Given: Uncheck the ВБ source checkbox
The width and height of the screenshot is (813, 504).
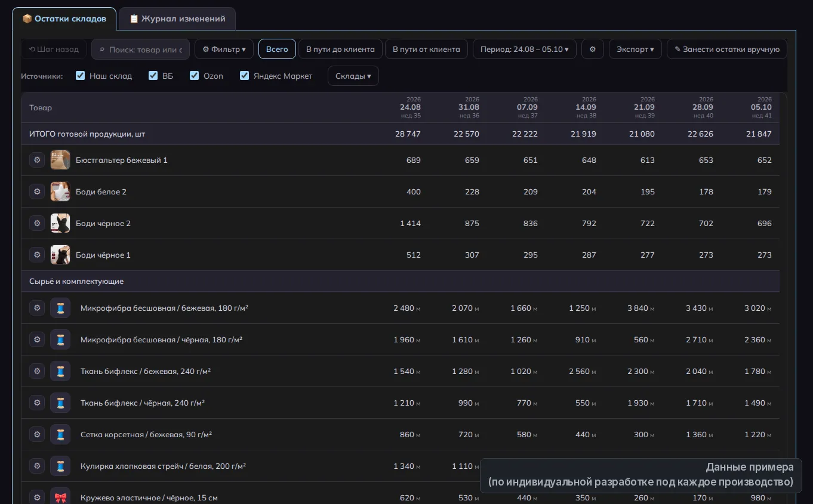Looking at the screenshot, I should tap(153, 76).
